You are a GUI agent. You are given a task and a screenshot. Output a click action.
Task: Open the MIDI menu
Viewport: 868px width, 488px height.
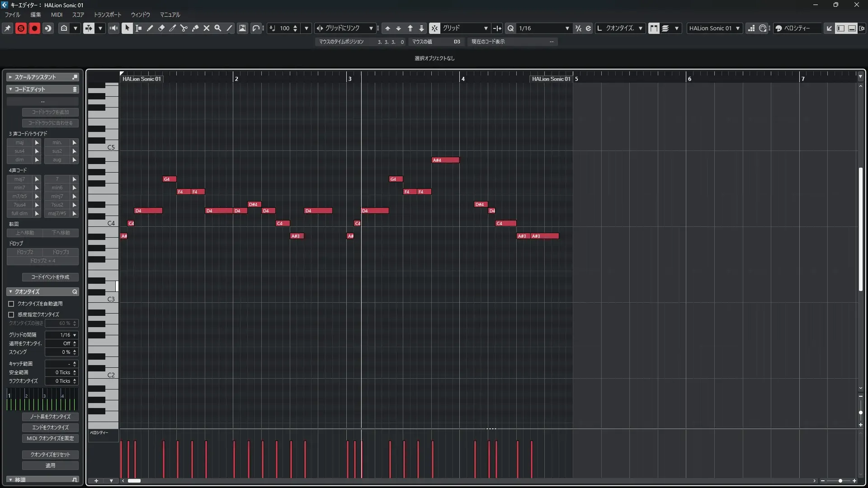[57, 14]
